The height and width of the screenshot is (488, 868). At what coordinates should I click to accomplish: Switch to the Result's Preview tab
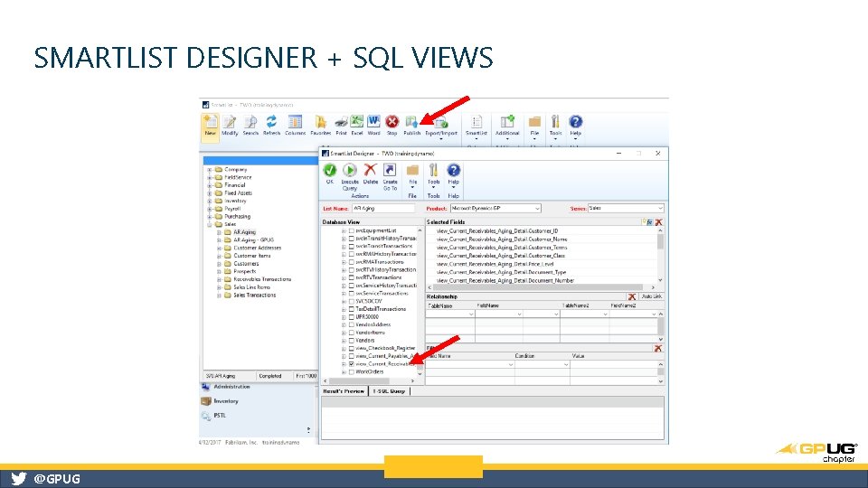(x=344, y=391)
